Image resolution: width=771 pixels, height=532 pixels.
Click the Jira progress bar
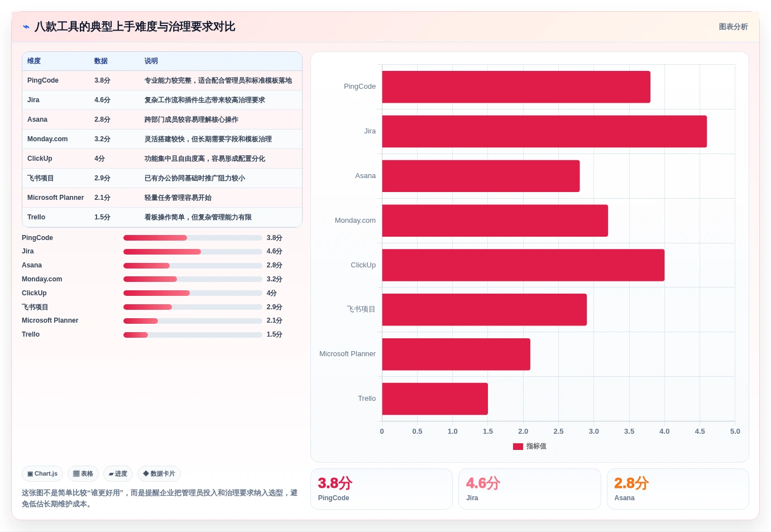coord(193,252)
